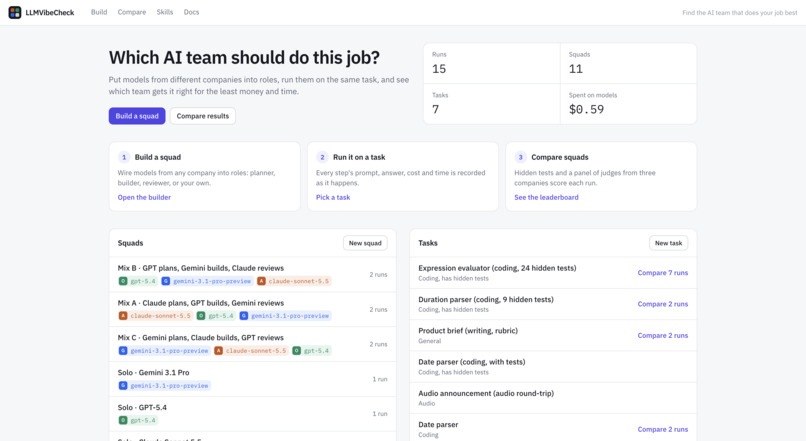Viewport: 806px width, 441px height.
Task: Click the Squads stat card showing 11
Action: click(x=628, y=63)
